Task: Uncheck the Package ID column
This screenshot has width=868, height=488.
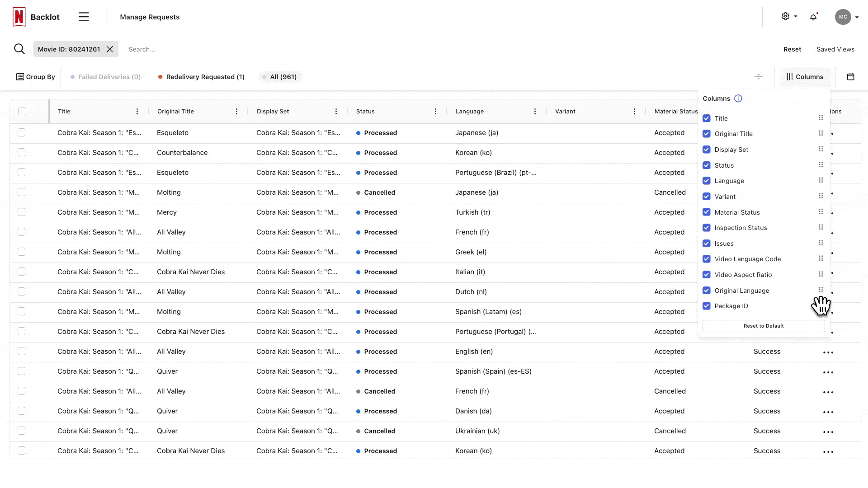Action: pyautogui.click(x=707, y=306)
